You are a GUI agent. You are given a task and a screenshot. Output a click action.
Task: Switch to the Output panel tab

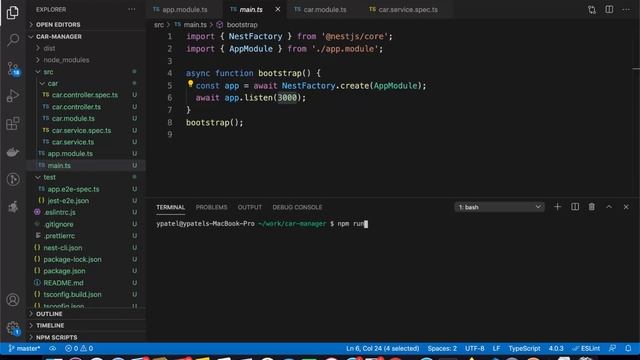coord(250,207)
